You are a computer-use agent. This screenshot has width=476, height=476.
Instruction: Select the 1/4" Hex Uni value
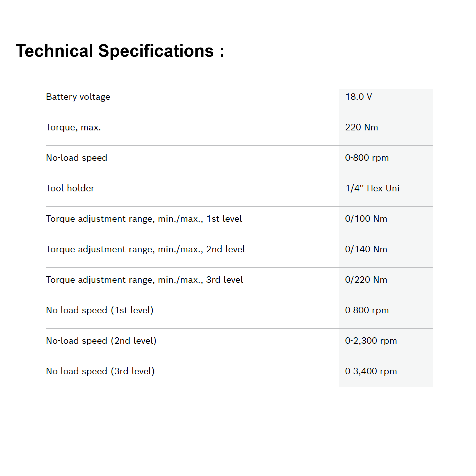pyautogui.click(x=372, y=188)
